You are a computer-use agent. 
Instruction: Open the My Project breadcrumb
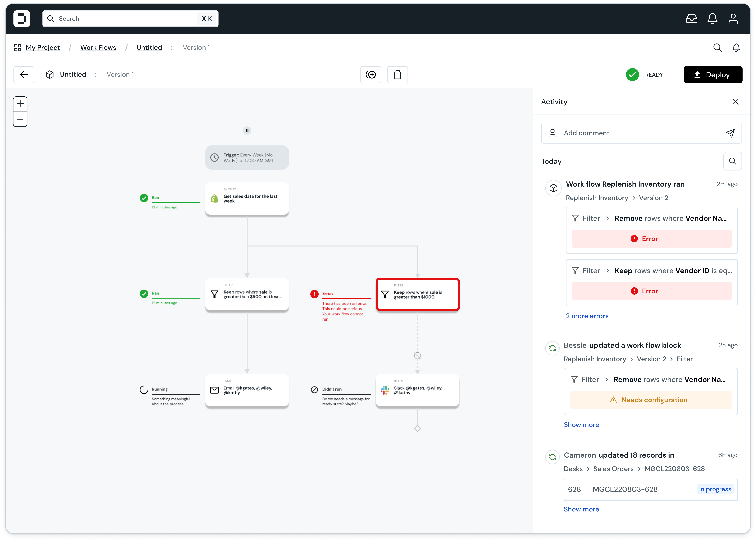pos(43,48)
